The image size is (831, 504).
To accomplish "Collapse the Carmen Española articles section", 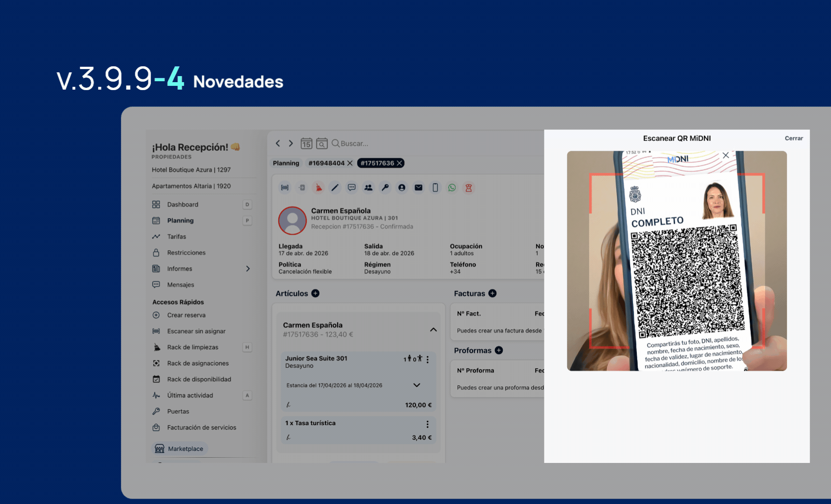I will click(x=433, y=329).
